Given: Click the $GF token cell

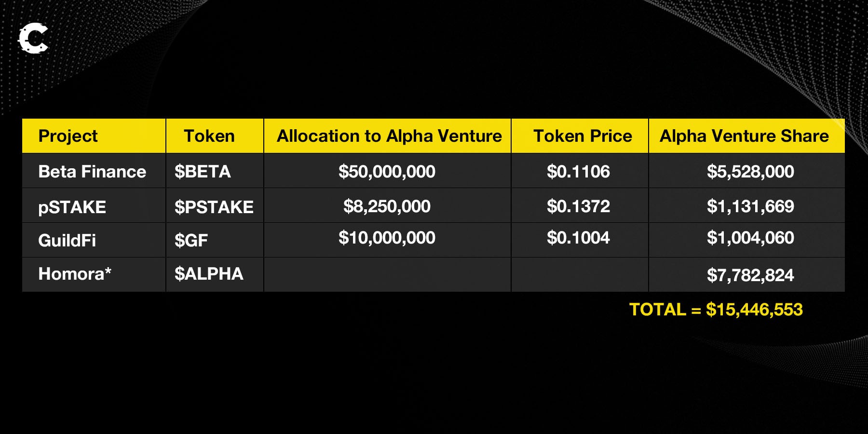Looking at the screenshot, I should click(x=191, y=240).
